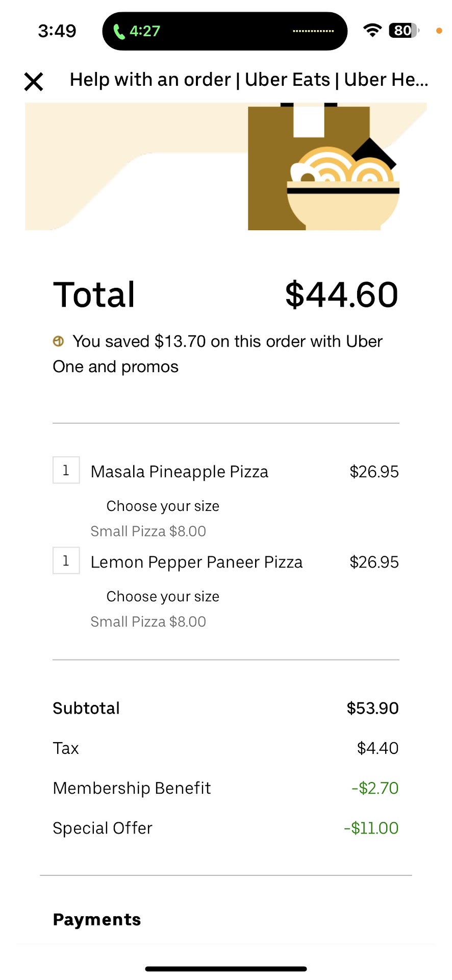Tap the Membership Benefit discount row

[x=225, y=788]
